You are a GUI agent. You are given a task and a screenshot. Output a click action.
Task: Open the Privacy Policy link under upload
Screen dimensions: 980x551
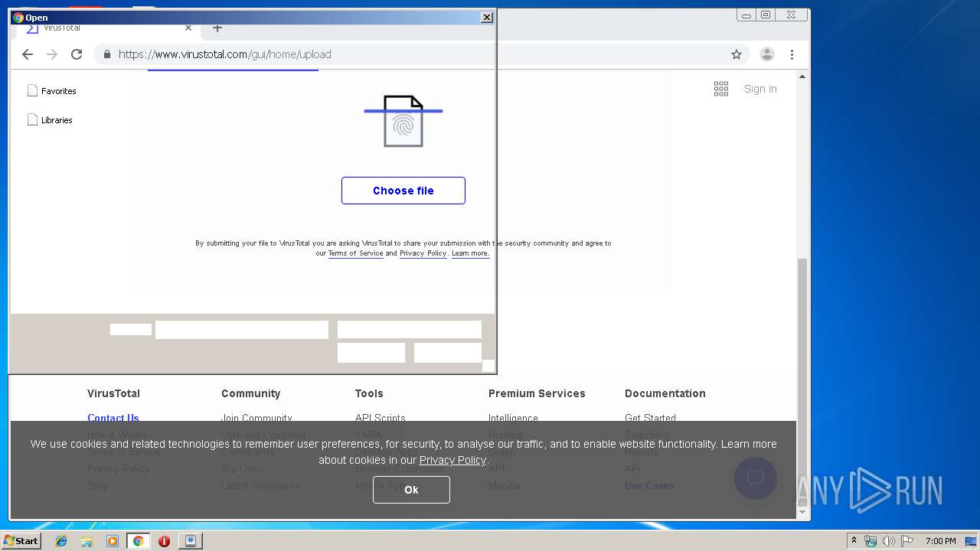click(x=423, y=253)
